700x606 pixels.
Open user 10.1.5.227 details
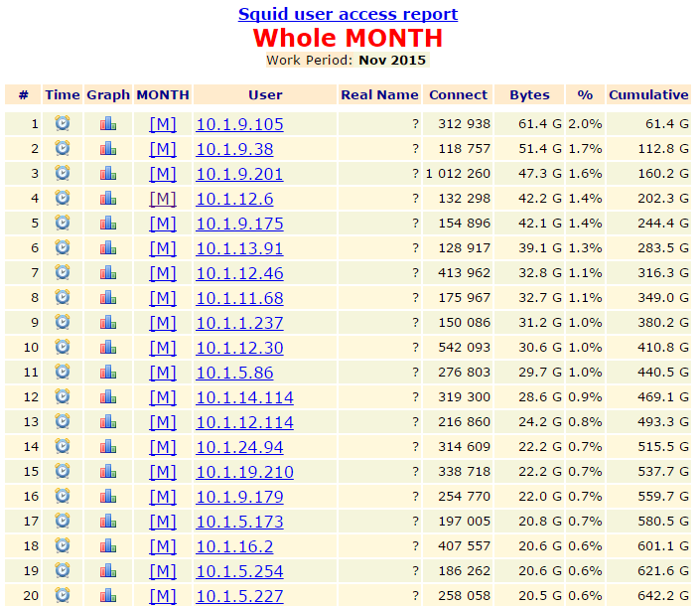[x=239, y=596]
